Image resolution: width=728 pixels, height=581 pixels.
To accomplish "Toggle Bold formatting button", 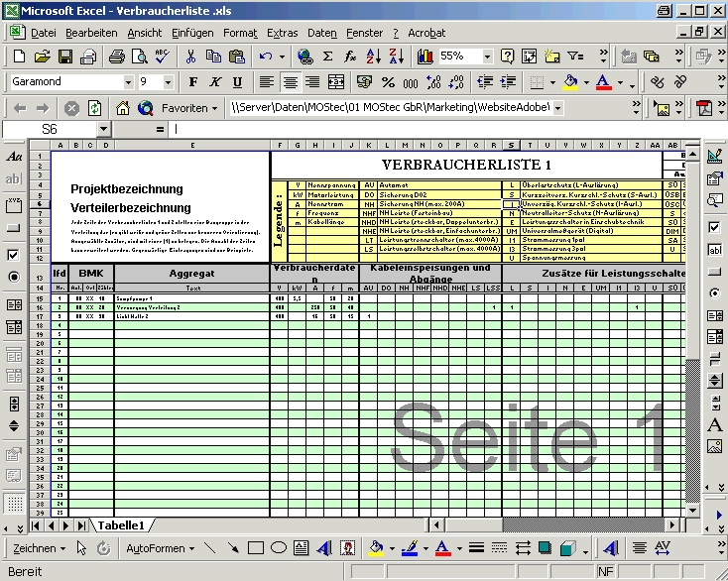I will [193, 82].
